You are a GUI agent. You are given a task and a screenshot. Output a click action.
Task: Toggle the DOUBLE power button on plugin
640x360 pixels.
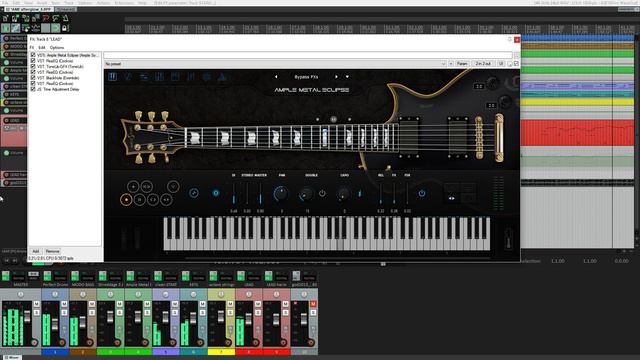coord(322,193)
